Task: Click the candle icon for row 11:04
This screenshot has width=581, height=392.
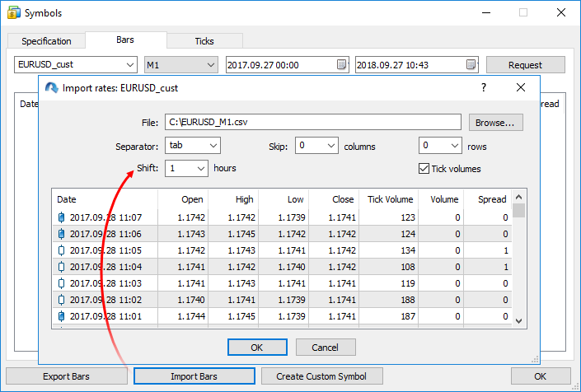Action: coord(61,267)
